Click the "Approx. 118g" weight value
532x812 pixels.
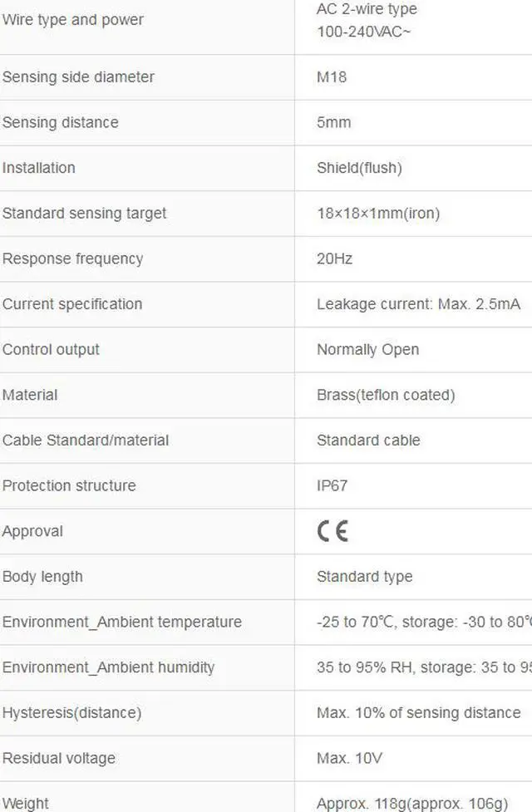[411, 803]
